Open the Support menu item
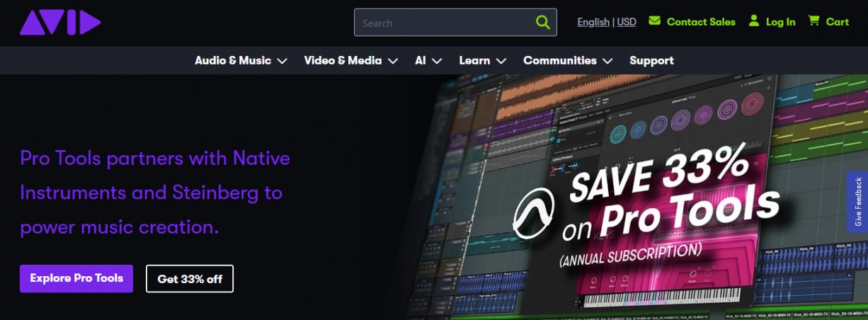Screen dimensions: 868x320 (x=651, y=61)
